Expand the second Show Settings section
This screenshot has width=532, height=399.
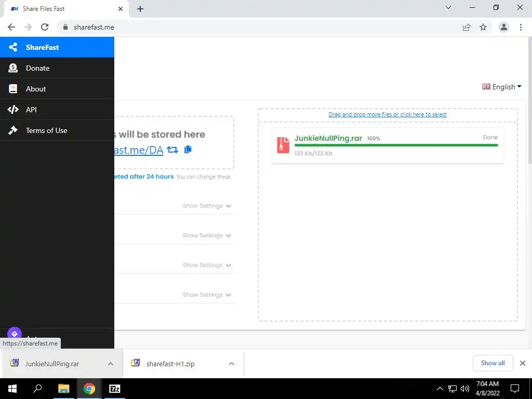tap(207, 235)
